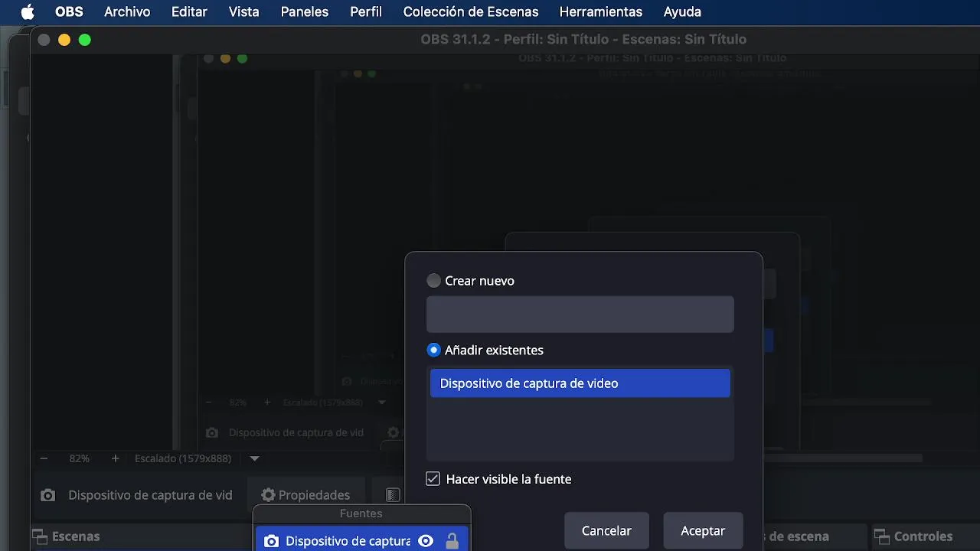Image resolution: width=980 pixels, height=551 pixels.
Task: Click the Cancelar button
Action: coord(606,530)
